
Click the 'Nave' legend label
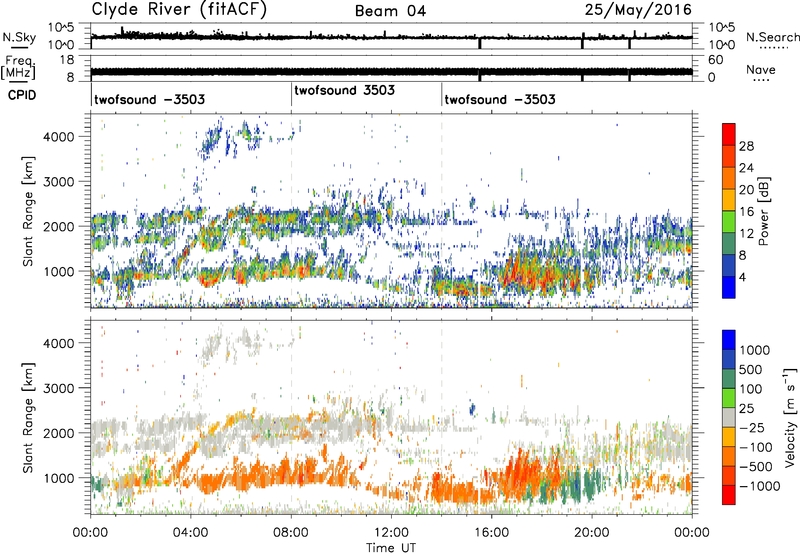(x=760, y=70)
